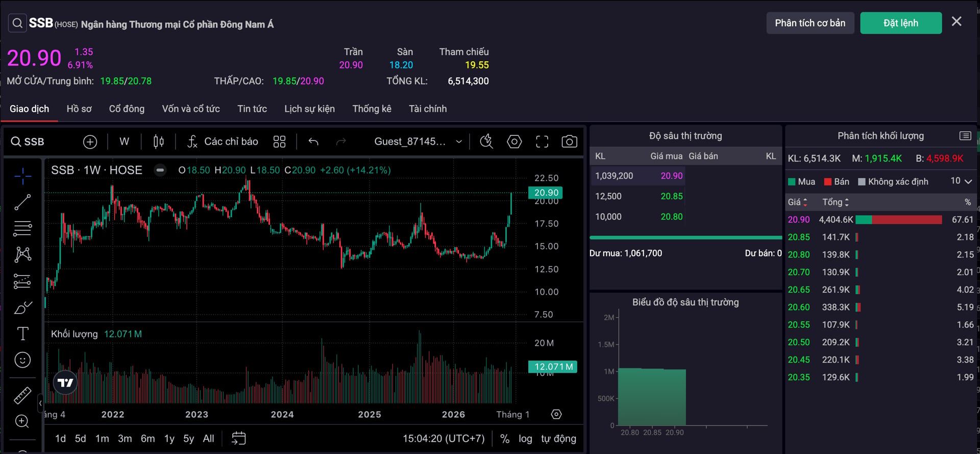The height and width of the screenshot is (454, 980).
Task: Undo the last chart action
Action: pos(313,141)
